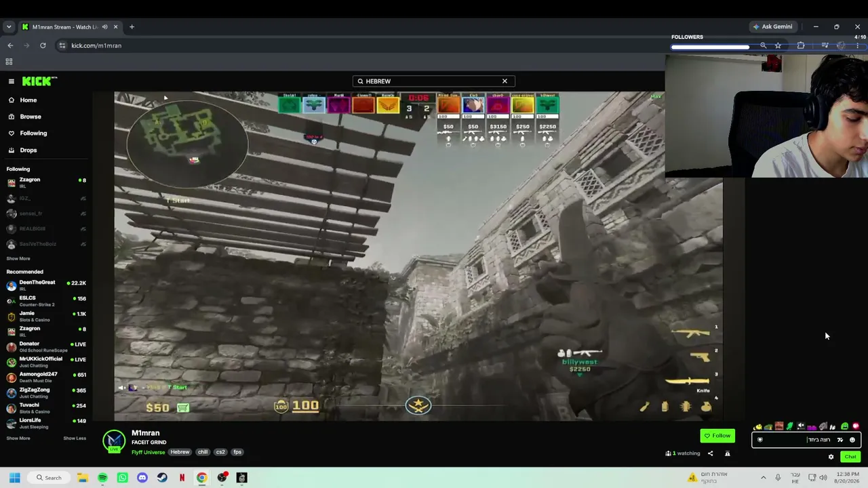Screen dimensions: 868x488
Task: Close the M1mran Stream tab
Action: tap(115, 27)
